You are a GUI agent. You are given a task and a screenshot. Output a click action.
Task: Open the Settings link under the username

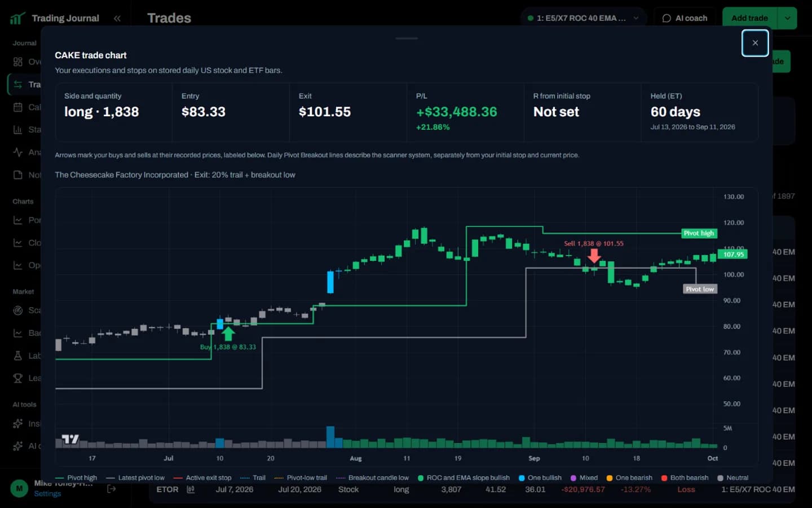click(x=47, y=494)
